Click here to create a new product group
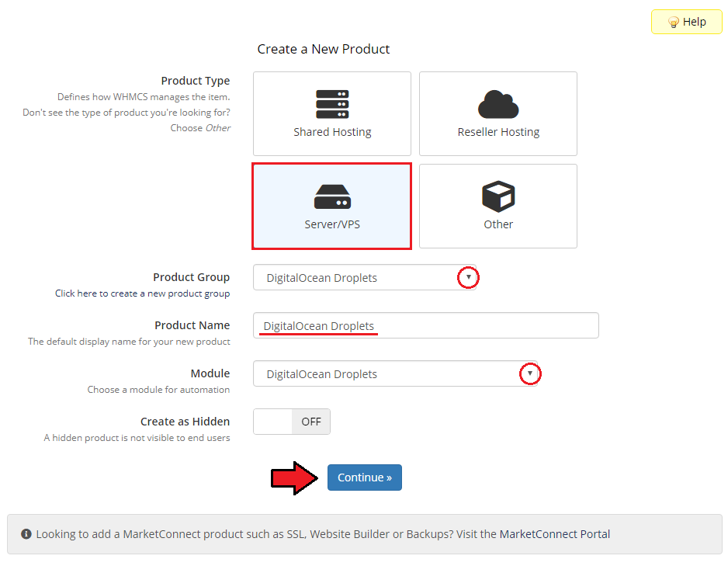 click(142, 293)
